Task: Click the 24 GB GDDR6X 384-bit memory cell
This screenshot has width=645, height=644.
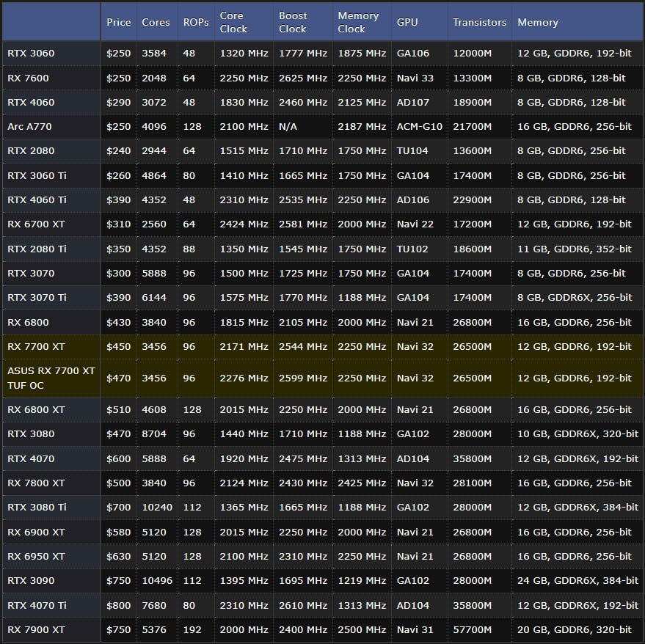Action: click(x=577, y=581)
